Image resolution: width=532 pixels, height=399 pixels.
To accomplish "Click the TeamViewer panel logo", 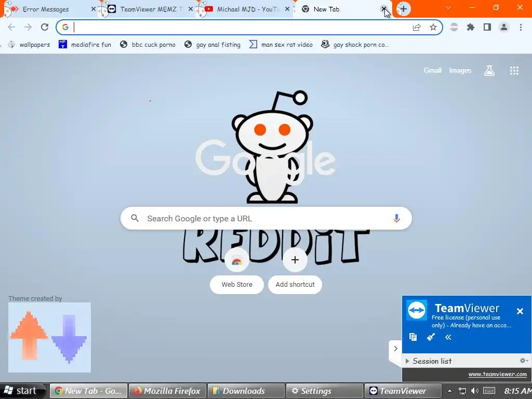I will pos(417,310).
